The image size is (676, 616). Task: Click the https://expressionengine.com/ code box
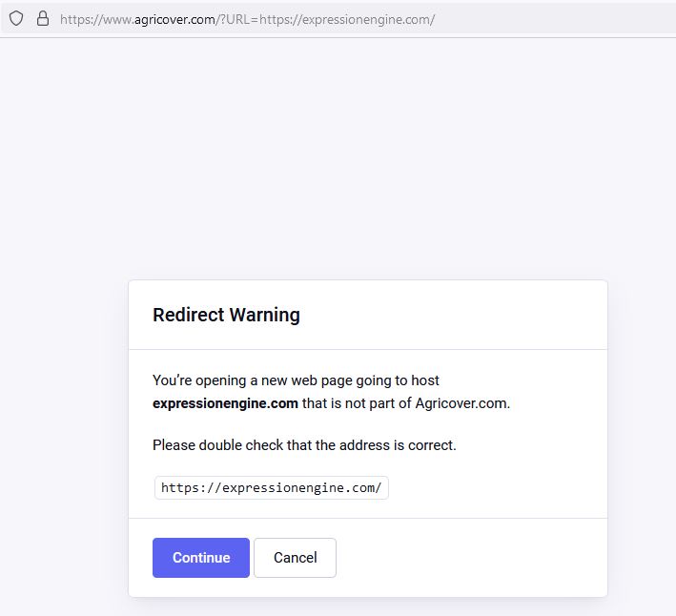pos(271,488)
